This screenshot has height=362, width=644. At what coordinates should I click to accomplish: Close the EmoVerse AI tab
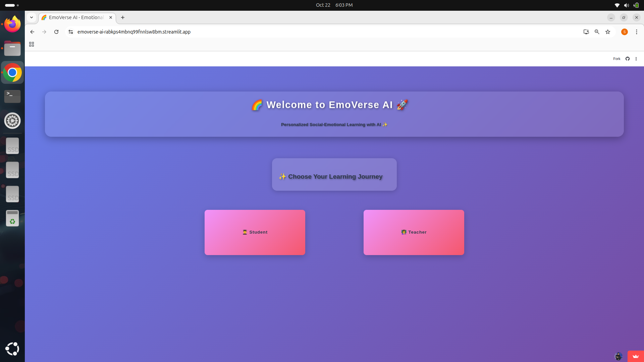tap(111, 17)
